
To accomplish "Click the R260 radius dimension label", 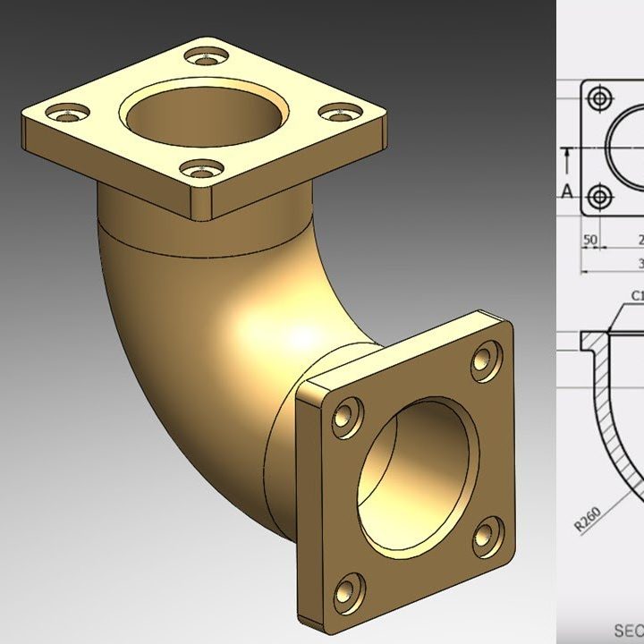I will point(588,517).
